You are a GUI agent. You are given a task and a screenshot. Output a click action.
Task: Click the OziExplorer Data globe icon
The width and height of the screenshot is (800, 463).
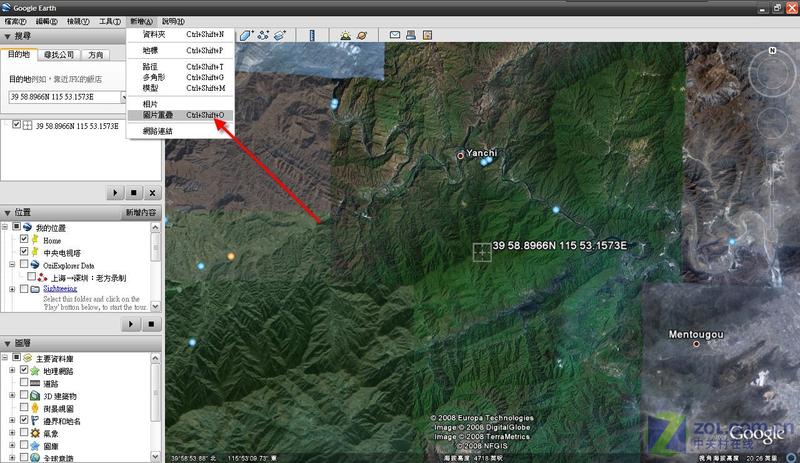click(35, 264)
